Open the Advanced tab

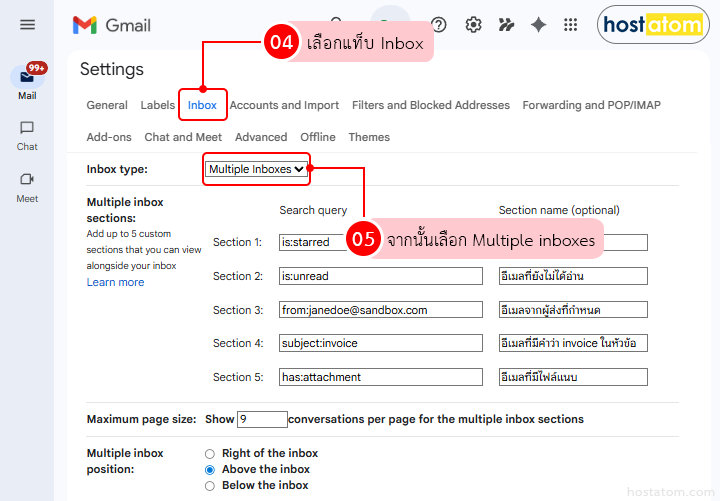[261, 137]
